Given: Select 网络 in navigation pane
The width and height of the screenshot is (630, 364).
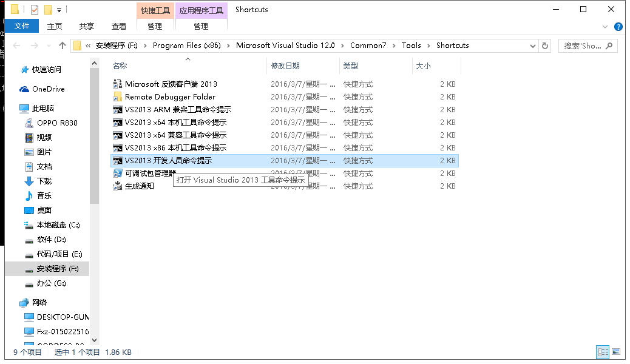Looking at the screenshot, I should pos(39,303).
